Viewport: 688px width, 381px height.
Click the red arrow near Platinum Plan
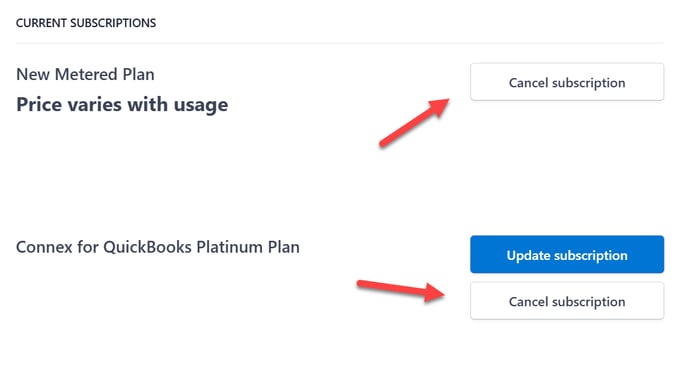(x=401, y=291)
